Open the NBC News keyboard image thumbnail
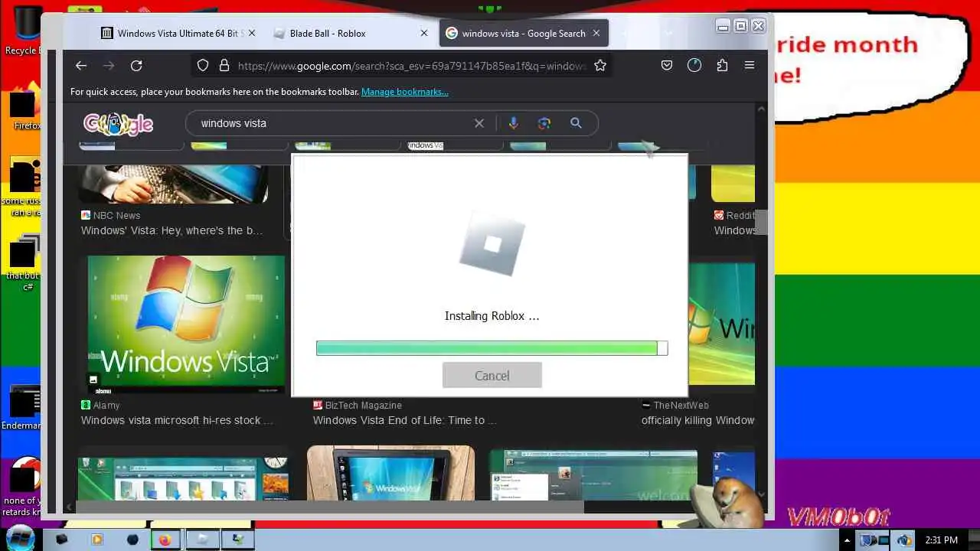This screenshot has width=980, height=551. [175, 184]
